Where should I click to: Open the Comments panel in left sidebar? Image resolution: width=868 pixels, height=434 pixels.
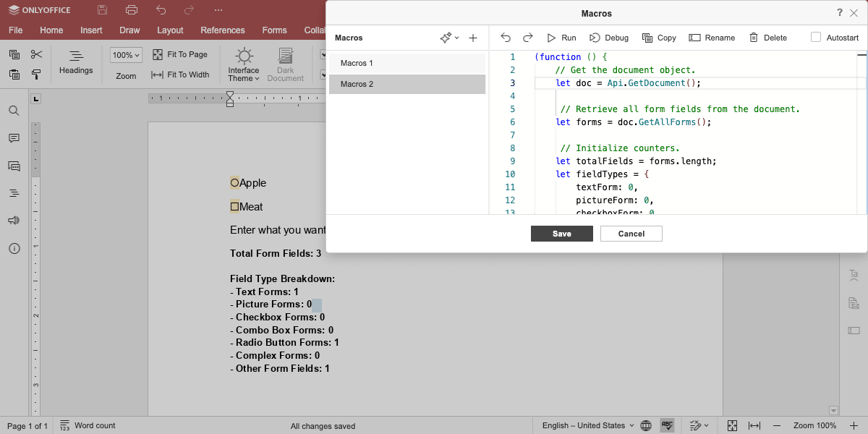[14, 138]
